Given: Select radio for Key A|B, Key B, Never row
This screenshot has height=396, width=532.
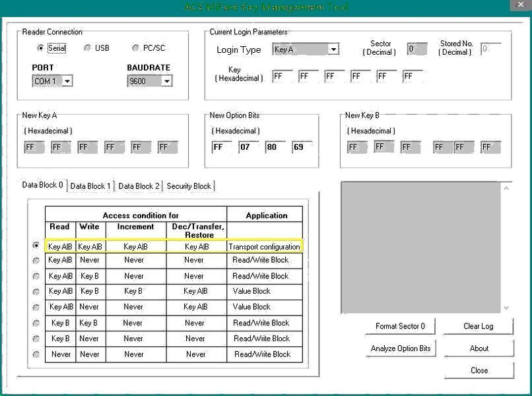Looking at the screenshot, I should pos(36,277).
